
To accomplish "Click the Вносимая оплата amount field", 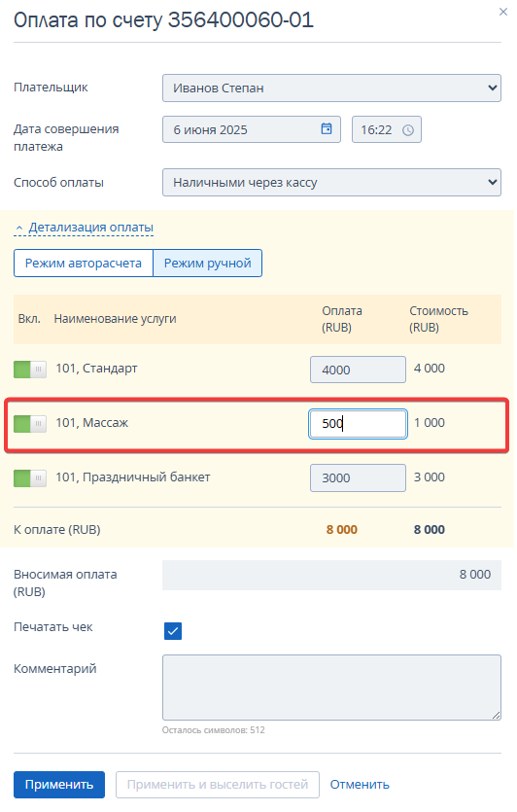I will [x=331, y=575].
